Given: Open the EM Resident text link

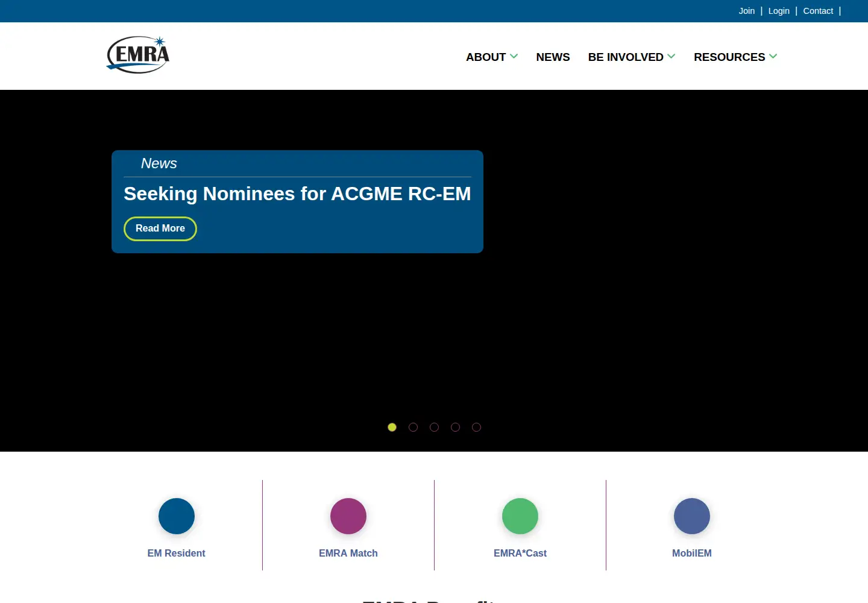Looking at the screenshot, I should [177, 553].
